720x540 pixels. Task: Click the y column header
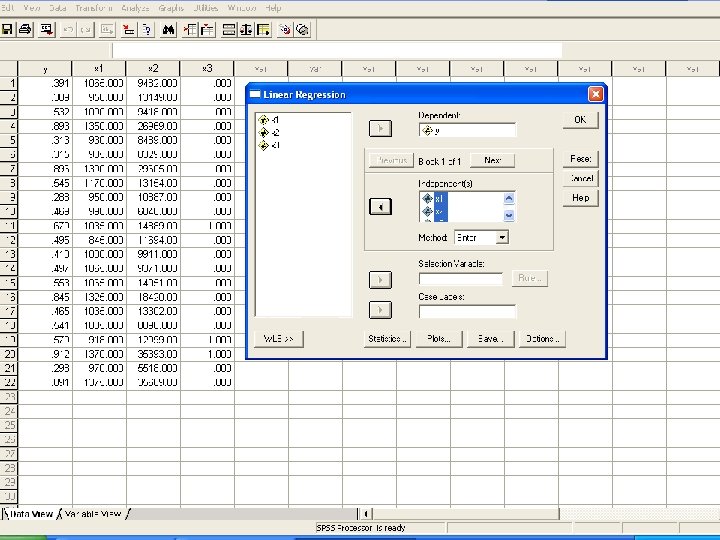pos(45,69)
